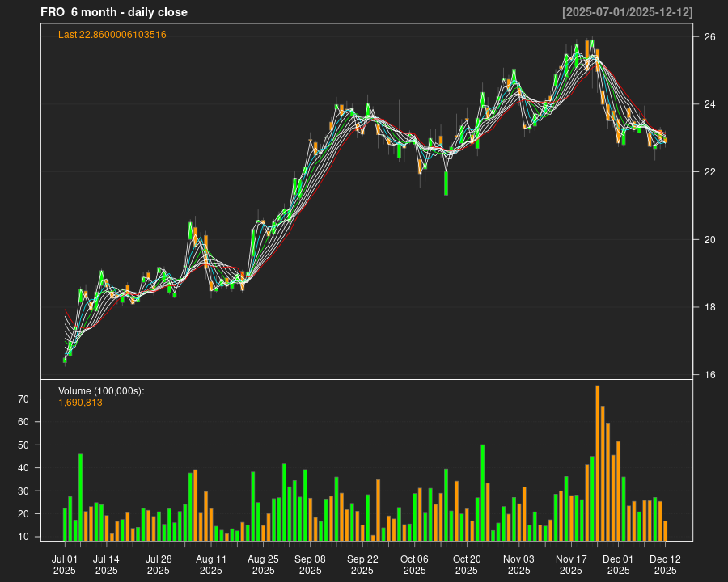
Task: Select the date range label 2025-07-01/2025-12-12
Action: click(x=627, y=12)
